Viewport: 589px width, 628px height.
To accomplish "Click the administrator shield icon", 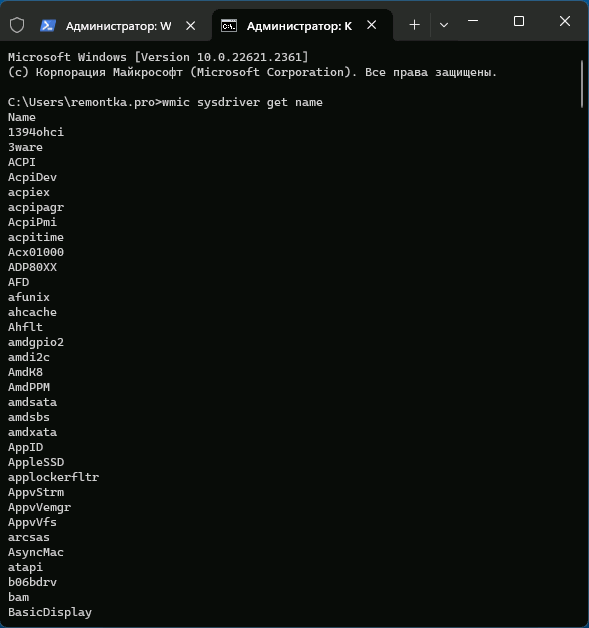I will (x=17, y=26).
